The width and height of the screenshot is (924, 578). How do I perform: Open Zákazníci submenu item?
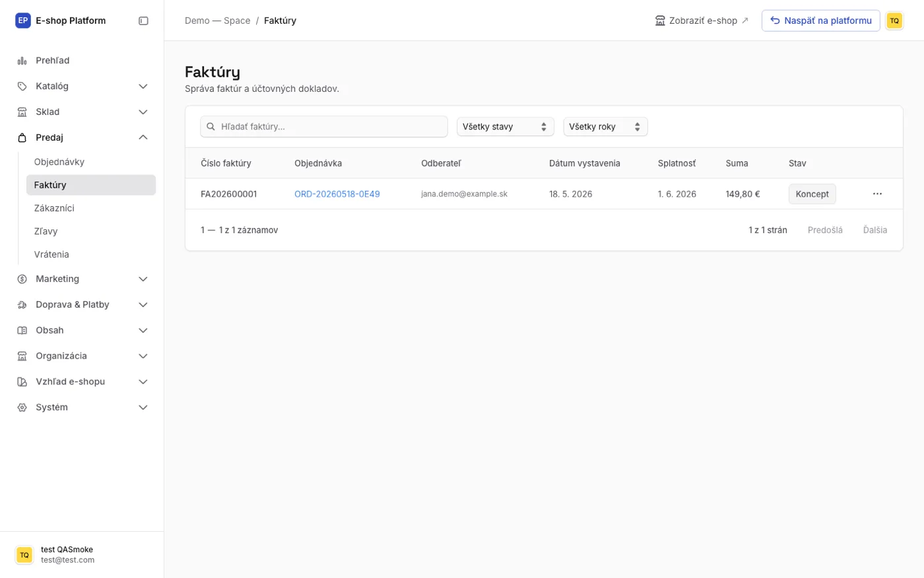(91, 208)
